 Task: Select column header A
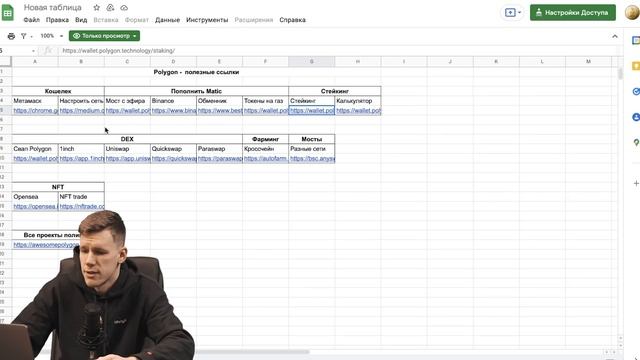click(x=35, y=62)
